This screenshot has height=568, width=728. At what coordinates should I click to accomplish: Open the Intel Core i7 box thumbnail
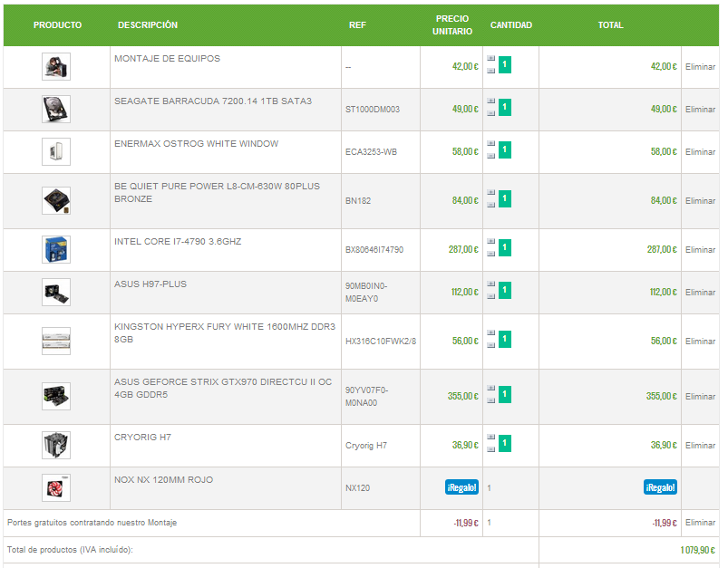pos(56,249)
